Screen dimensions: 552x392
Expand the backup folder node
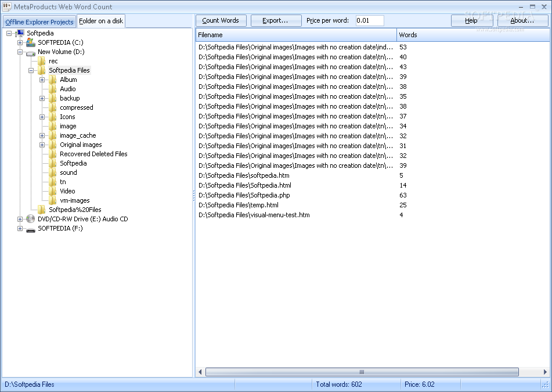(x=42, y=98)
